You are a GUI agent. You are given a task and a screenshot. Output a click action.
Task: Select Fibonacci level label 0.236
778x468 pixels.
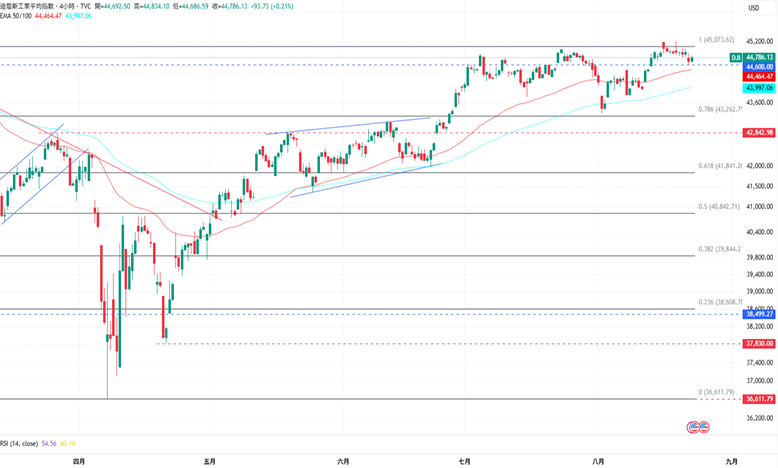click(720, 302)
